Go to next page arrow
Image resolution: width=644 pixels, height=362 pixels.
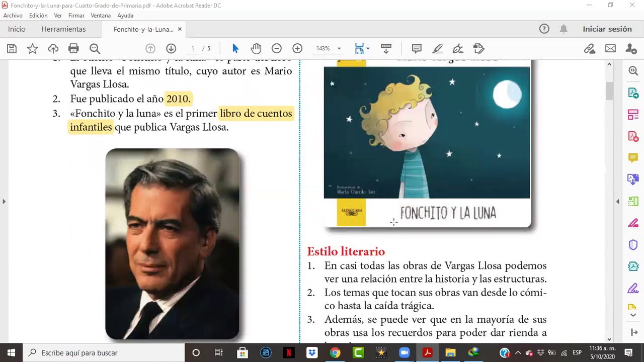pyautogui.click(x=171, y=49)
